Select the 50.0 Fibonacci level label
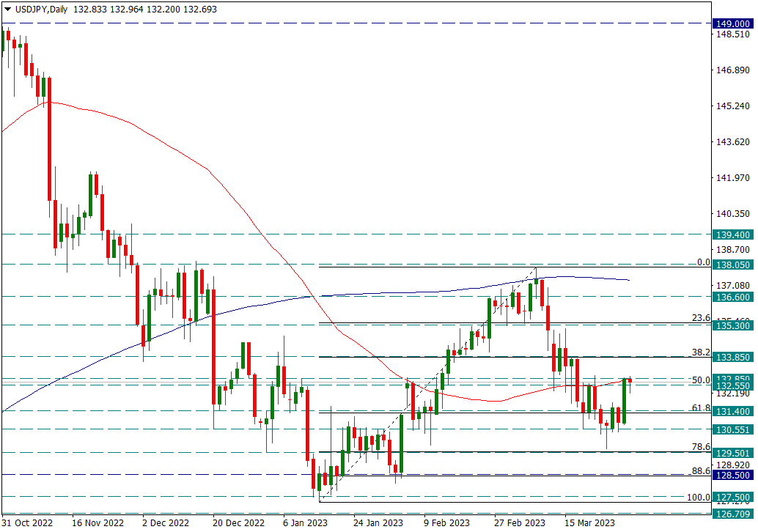The width and height of the screenshot is (758, 532). point(702,380)
